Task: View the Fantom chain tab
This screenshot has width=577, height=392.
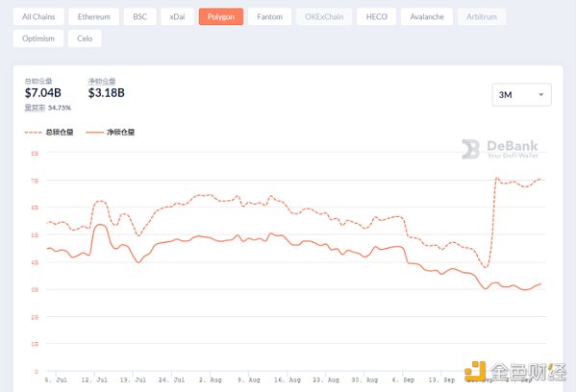Action: pyautogui.click(x=269, y=16)
